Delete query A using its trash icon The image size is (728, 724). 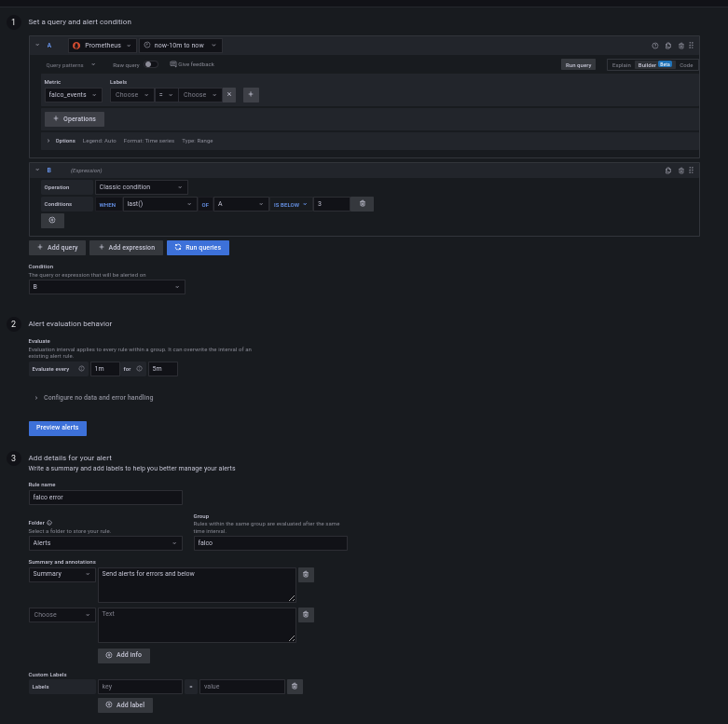[680, 45]
